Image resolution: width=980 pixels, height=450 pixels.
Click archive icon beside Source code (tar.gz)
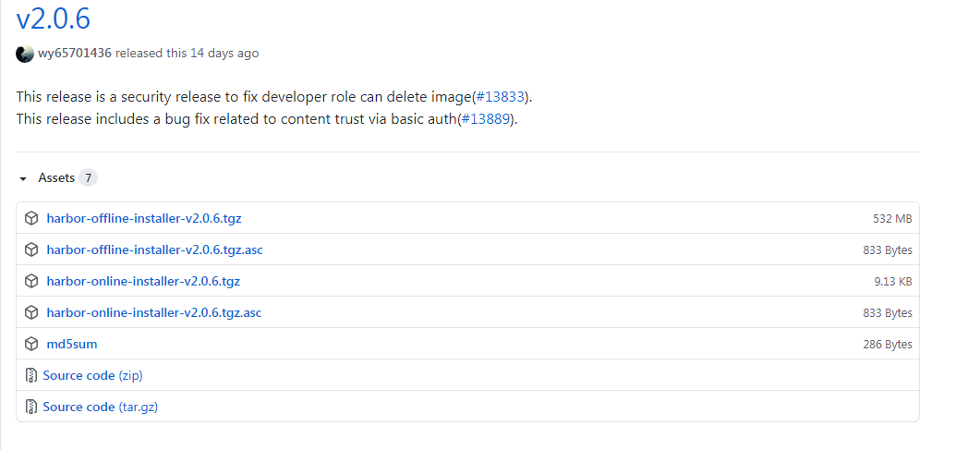31,407
